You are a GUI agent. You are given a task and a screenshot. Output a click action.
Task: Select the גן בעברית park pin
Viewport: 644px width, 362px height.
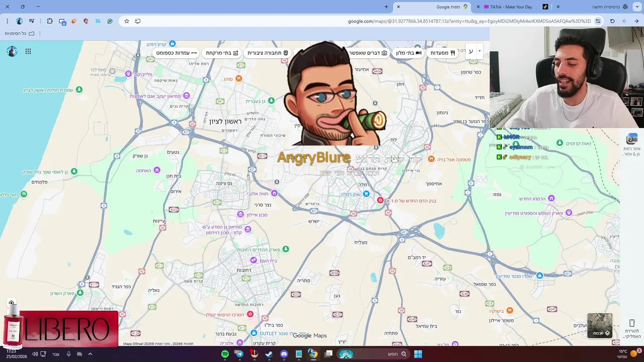tap(272, 101)
